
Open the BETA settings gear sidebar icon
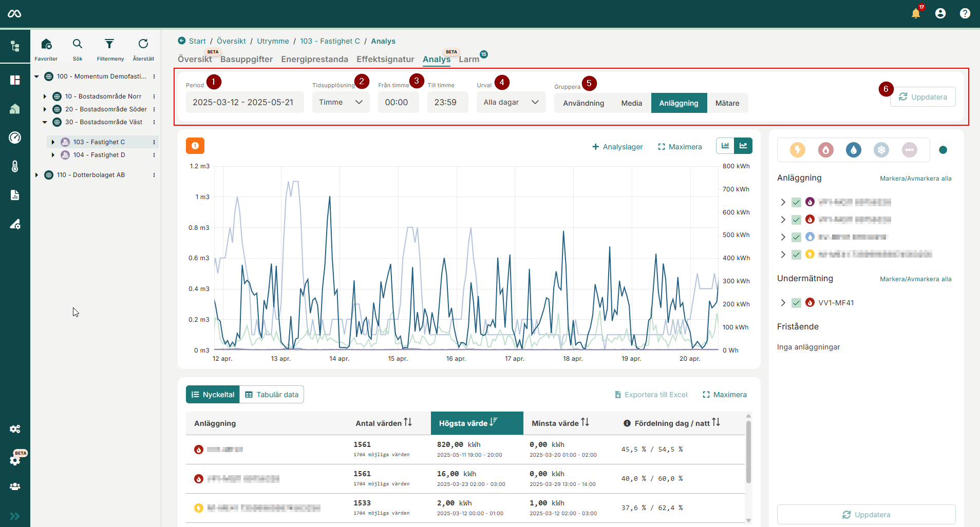coord(15,460)
